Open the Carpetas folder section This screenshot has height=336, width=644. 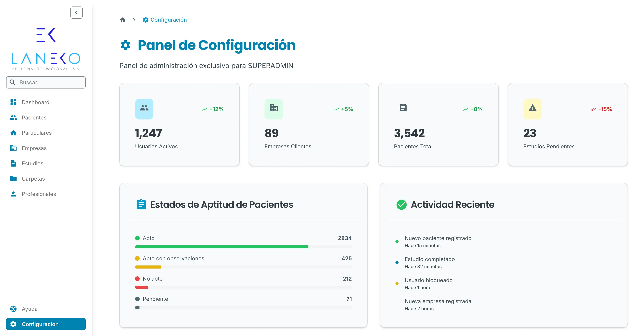tap(33, 179)
